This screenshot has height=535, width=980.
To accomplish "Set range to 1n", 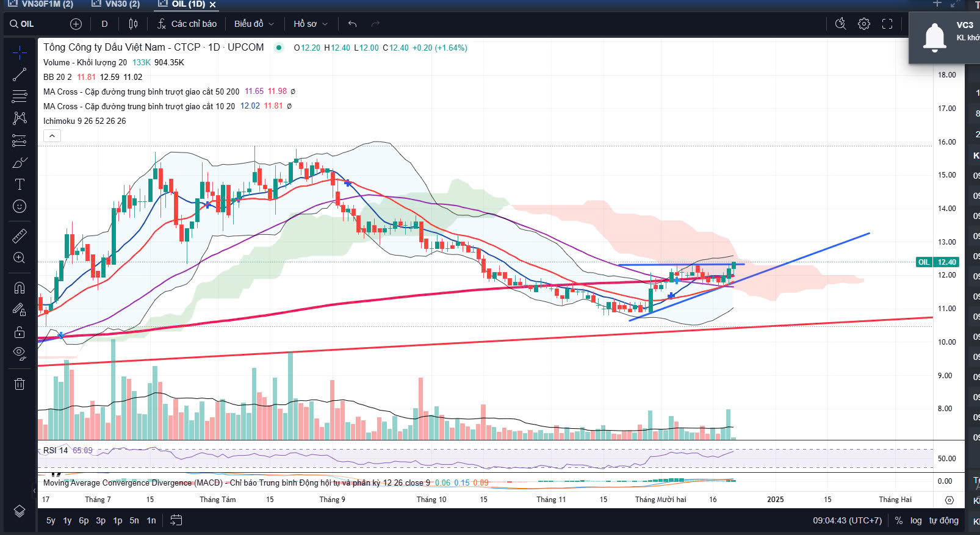I will [151, 520].
